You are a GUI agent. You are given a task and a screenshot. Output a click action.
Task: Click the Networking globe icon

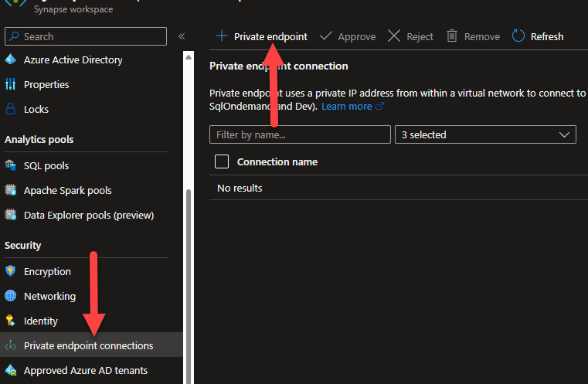click(11, 296)
